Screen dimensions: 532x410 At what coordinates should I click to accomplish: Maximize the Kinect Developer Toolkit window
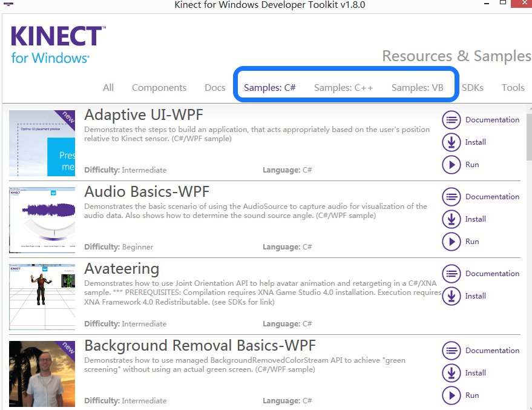tap(503, 2)
